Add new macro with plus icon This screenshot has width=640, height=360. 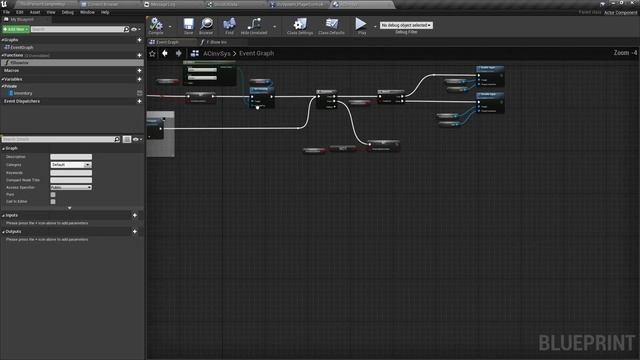click(x=139, y=71)
